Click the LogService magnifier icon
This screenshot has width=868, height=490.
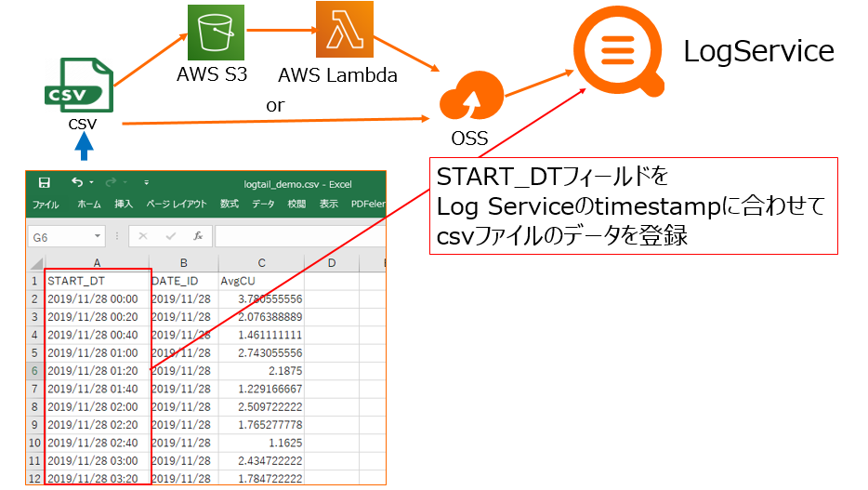click(619, 51)
